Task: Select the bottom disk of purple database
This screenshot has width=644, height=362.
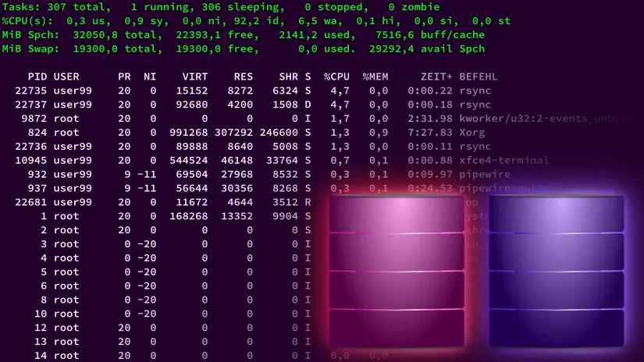Action: tap(556, 328)
